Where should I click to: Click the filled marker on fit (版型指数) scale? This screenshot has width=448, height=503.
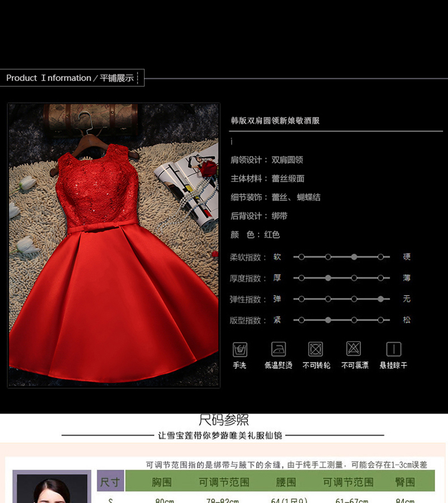328,320
